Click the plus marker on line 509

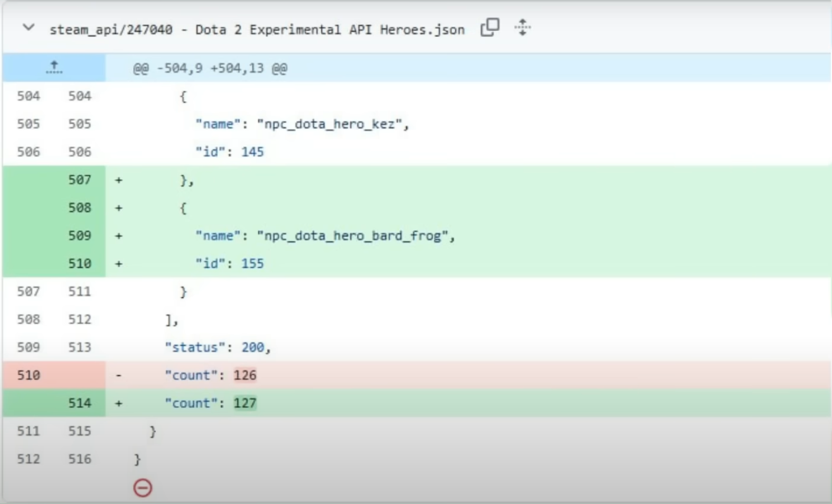tap(119, 236)
